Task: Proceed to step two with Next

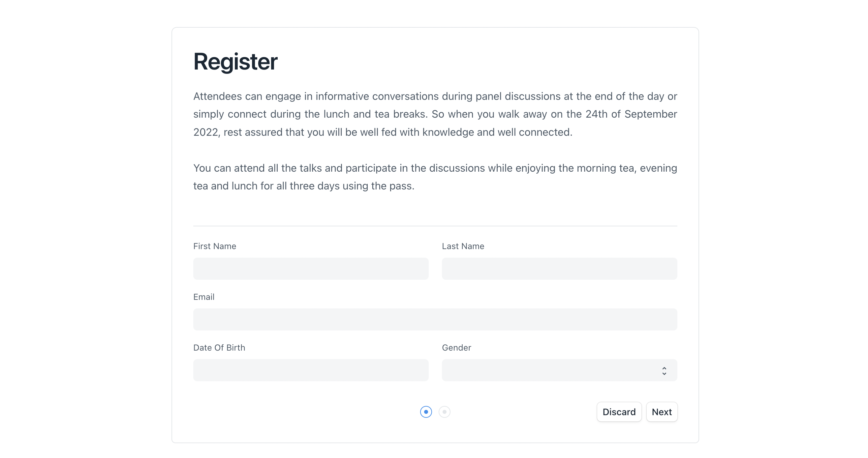Action: click(662, 412)
